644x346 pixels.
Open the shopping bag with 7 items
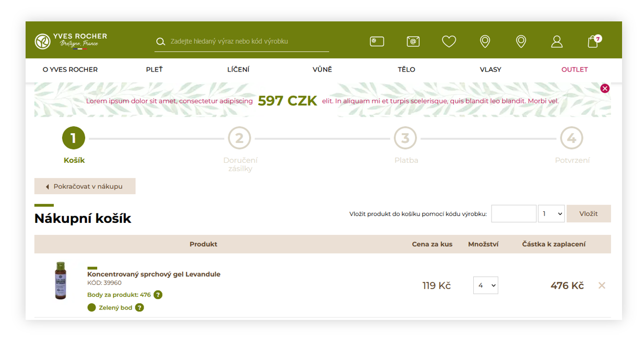point(594,41)
